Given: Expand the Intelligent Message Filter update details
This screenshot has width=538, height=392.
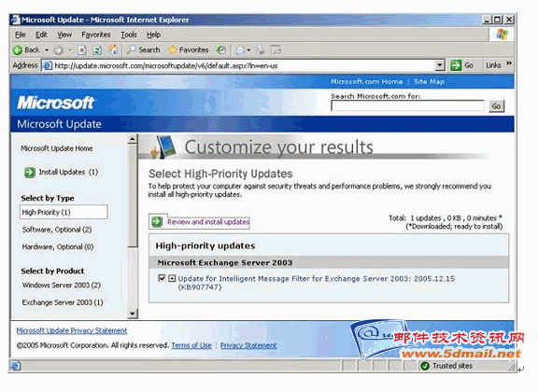Looking at the screenshot, I should [172, 278].
